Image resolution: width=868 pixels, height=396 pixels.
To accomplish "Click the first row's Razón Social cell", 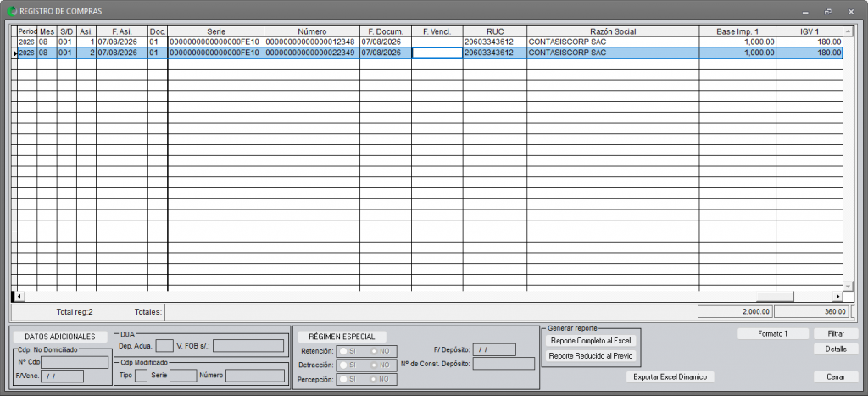I will click(x=612, y=42).
